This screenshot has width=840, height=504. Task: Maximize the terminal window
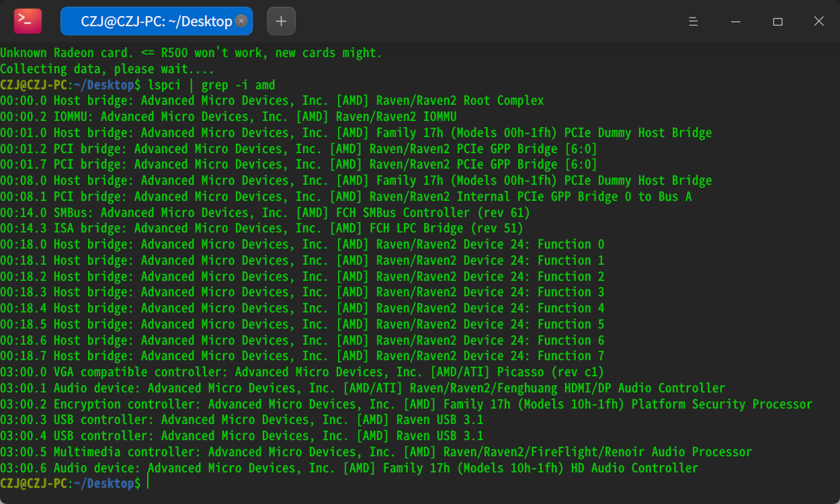tap(778, 21)
